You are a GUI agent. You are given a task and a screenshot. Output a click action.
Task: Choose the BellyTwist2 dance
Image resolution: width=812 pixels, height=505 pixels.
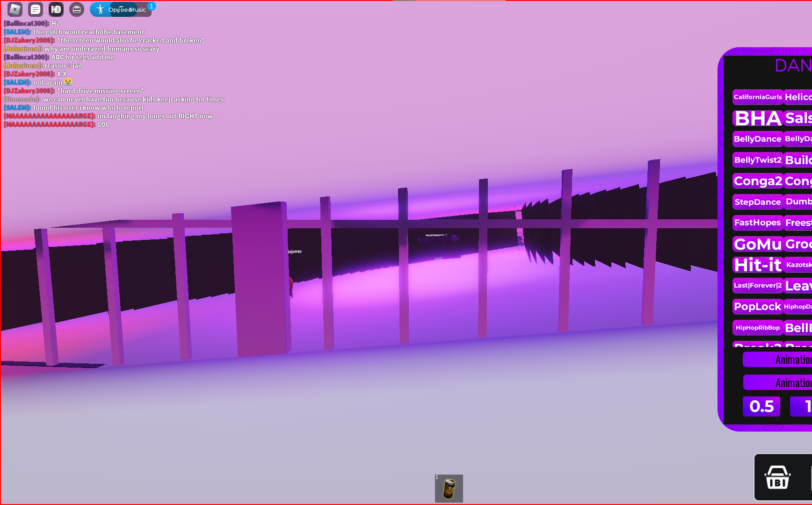(757, 160)
